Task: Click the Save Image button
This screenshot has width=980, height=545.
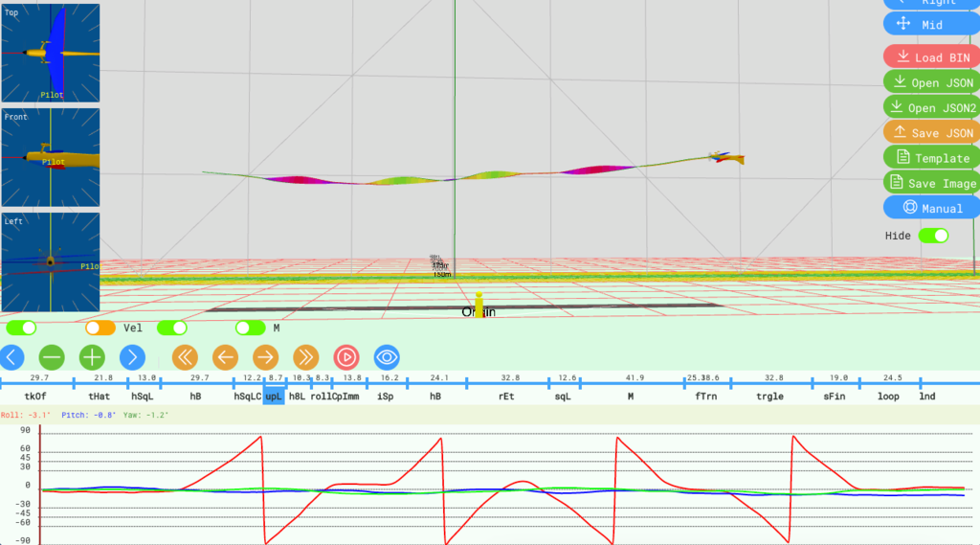Action: (931, 182)
